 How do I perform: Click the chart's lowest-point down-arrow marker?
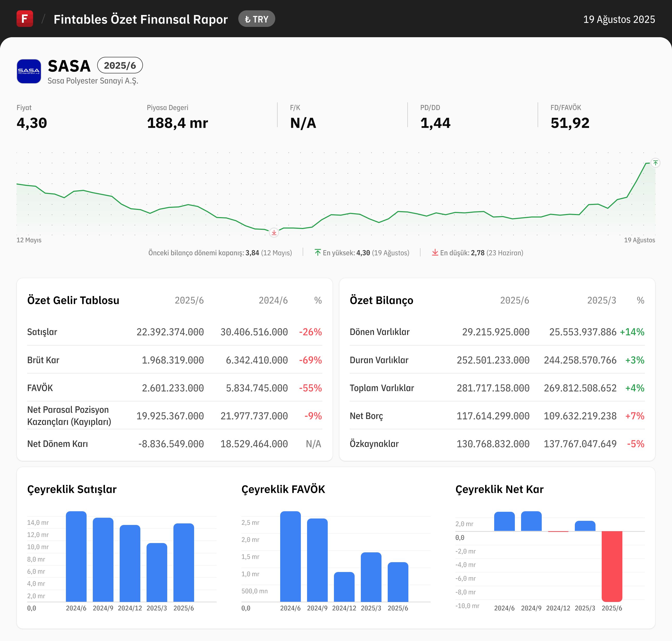[274, 233]
